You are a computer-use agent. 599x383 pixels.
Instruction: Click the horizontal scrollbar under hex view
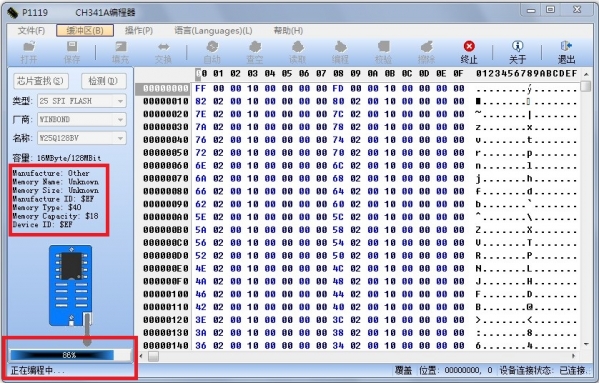[x=358, y=356]
